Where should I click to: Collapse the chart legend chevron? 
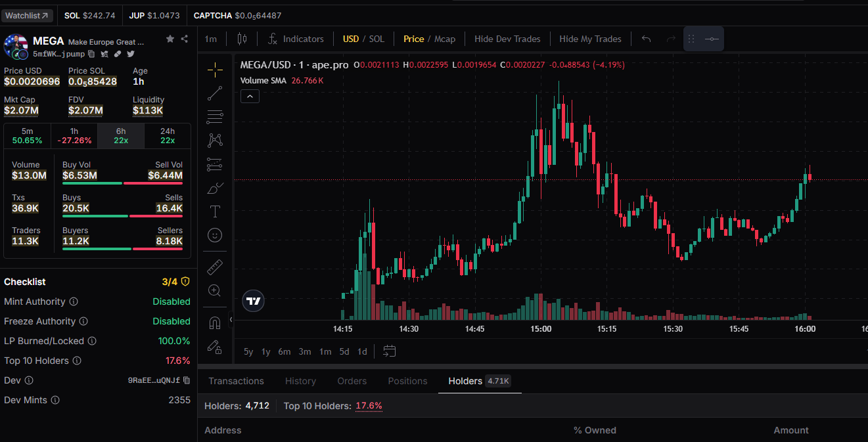[250, 97]
